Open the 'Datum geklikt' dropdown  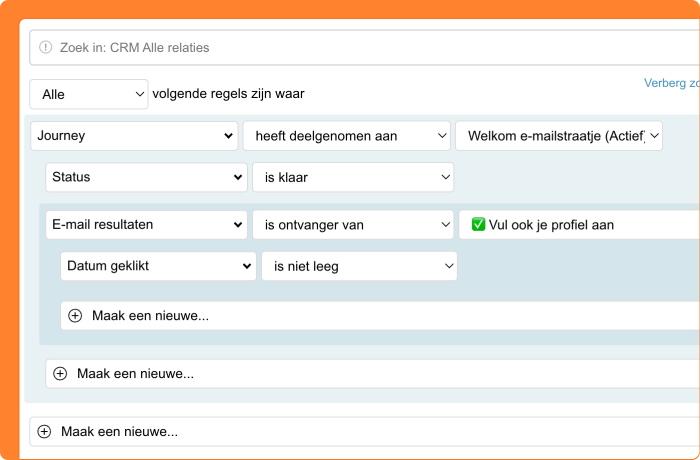coord(158,266)
